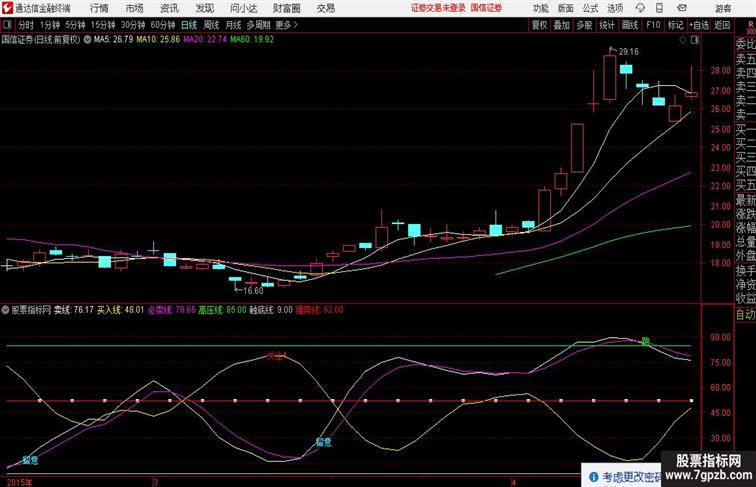Add stock via +自选 button
The width and height of the screenshot is (756, 487).
[699, 25]
